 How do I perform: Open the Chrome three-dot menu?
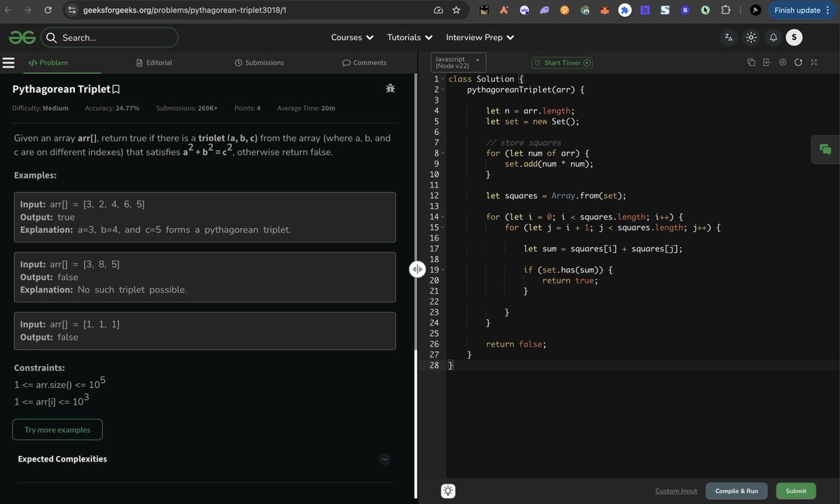(x=828, y=10)
